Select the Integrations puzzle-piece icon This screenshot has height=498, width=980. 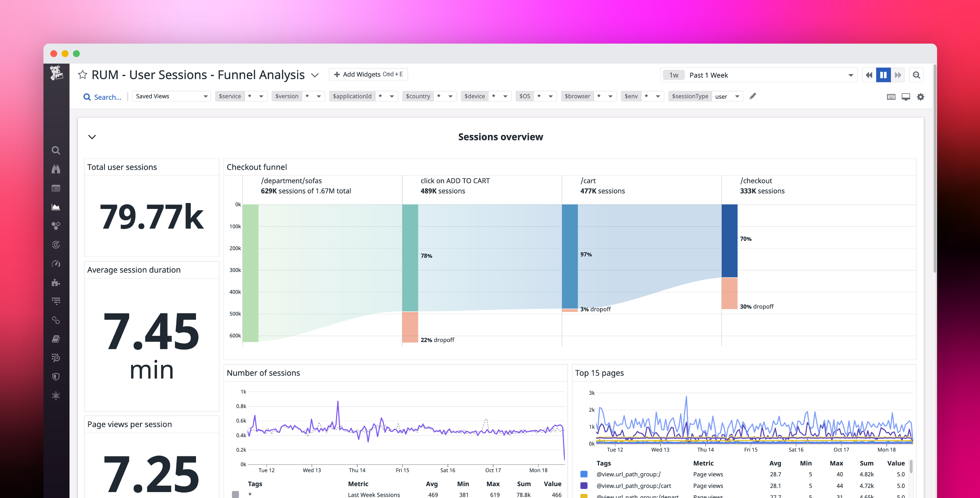point(56,282)
